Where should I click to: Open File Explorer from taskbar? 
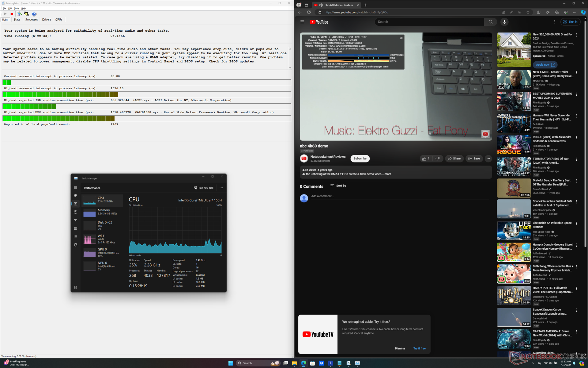(x=294, y=363)
